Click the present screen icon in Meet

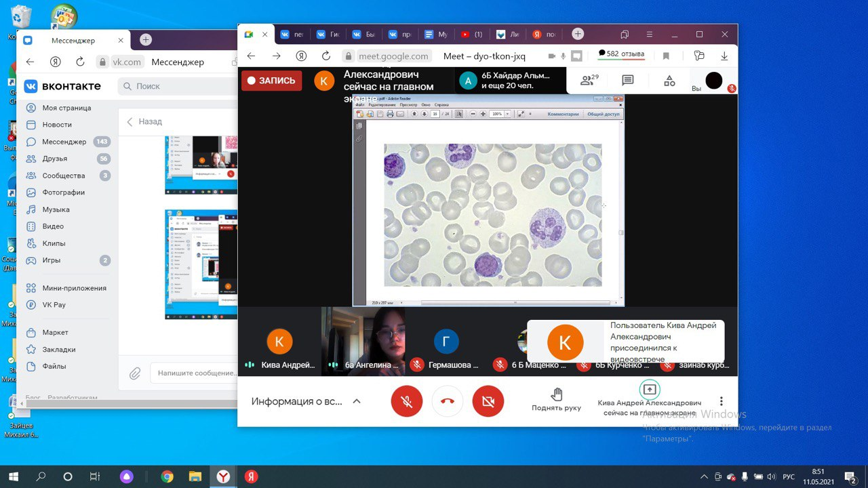tap(650, 390)
